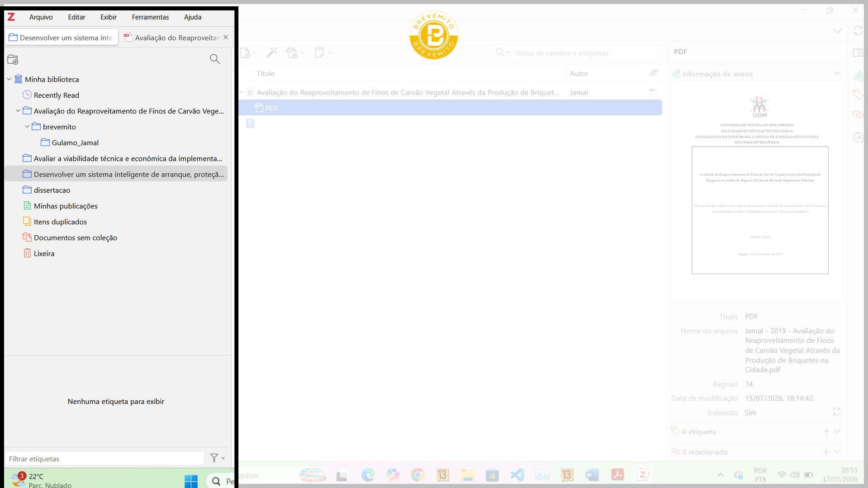Open the Lixeira trash
This screenshot has height=488, width=868.
(x=44, y=253)
